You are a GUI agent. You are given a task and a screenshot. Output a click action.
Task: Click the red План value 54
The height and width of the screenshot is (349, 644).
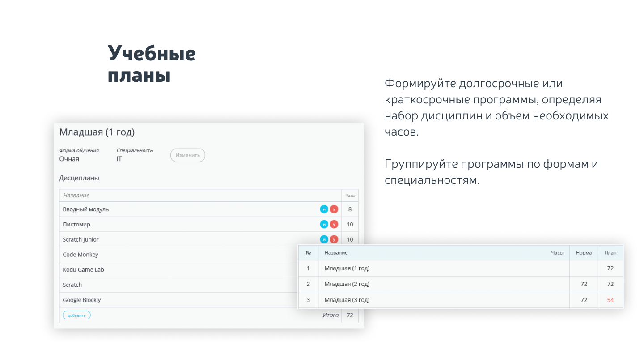coord(610,300)
